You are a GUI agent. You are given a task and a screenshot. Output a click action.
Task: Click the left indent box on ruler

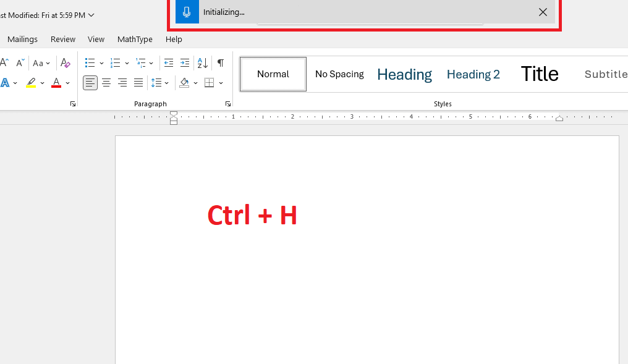(x=174, y=122)
